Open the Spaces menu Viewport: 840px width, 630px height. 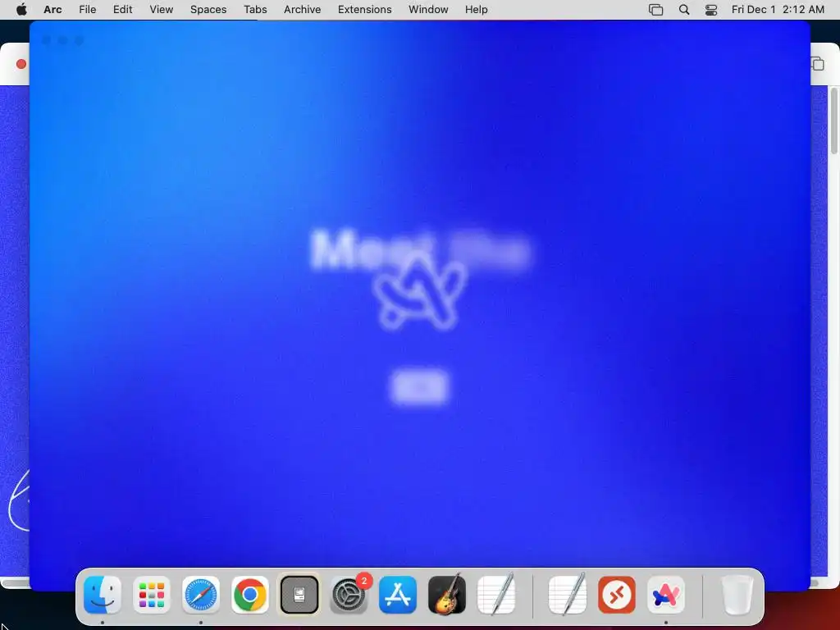(x=208, y=9)
